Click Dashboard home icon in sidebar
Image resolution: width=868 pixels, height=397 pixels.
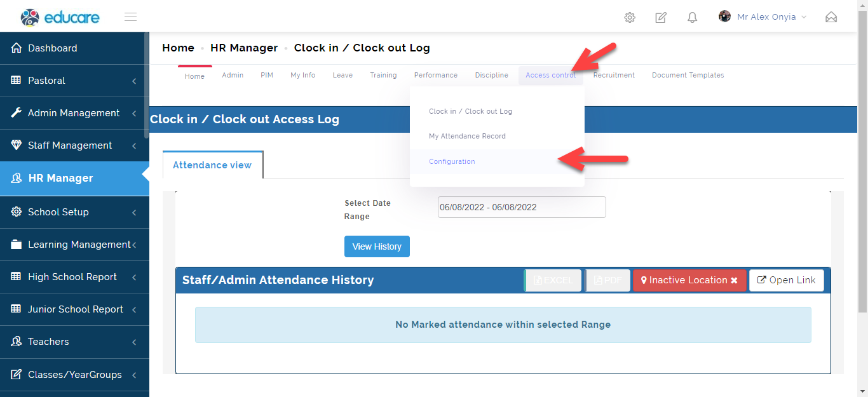[17, 48]
